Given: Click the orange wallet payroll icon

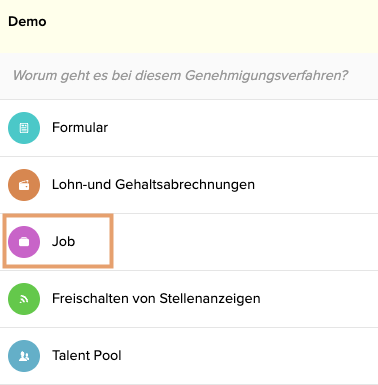Looking at the screenshot, I should (24, 185).
